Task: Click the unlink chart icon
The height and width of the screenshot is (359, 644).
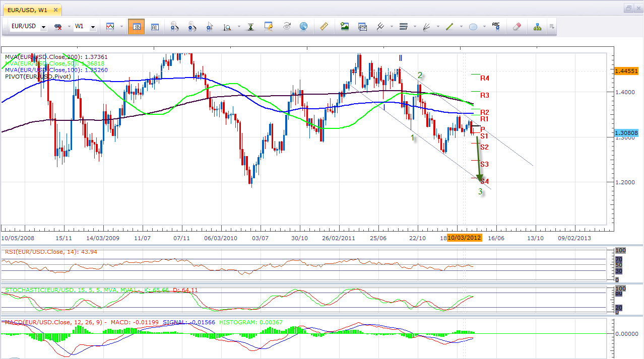Action: (x=57, y=27)
